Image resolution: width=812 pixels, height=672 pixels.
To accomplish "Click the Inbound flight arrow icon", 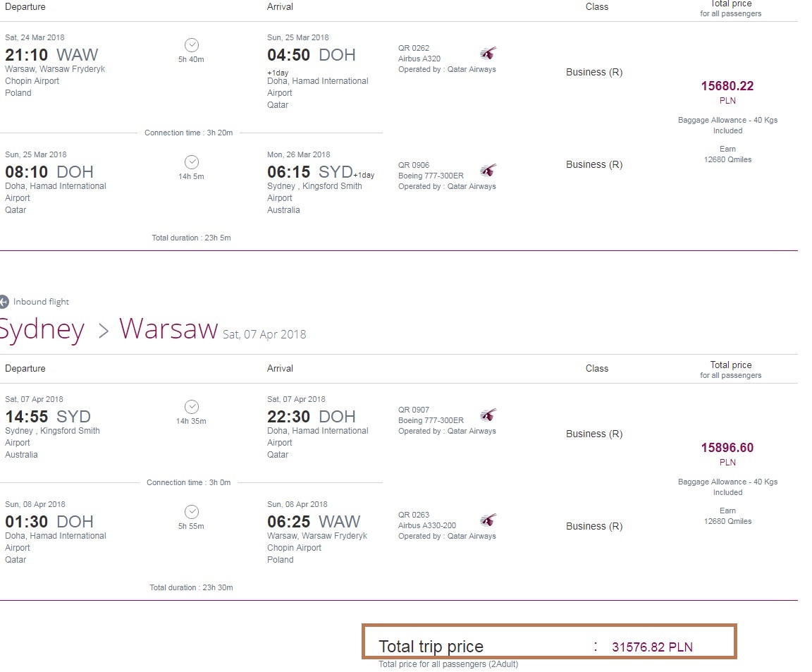I will [4, 302].
